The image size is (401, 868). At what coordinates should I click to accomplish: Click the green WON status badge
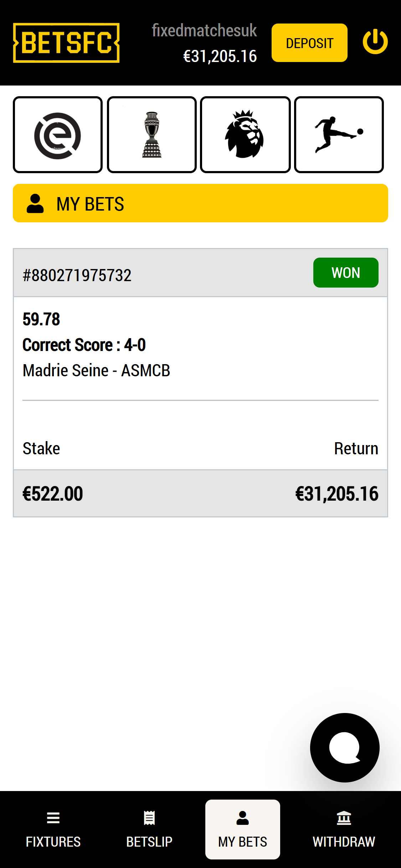346,273
